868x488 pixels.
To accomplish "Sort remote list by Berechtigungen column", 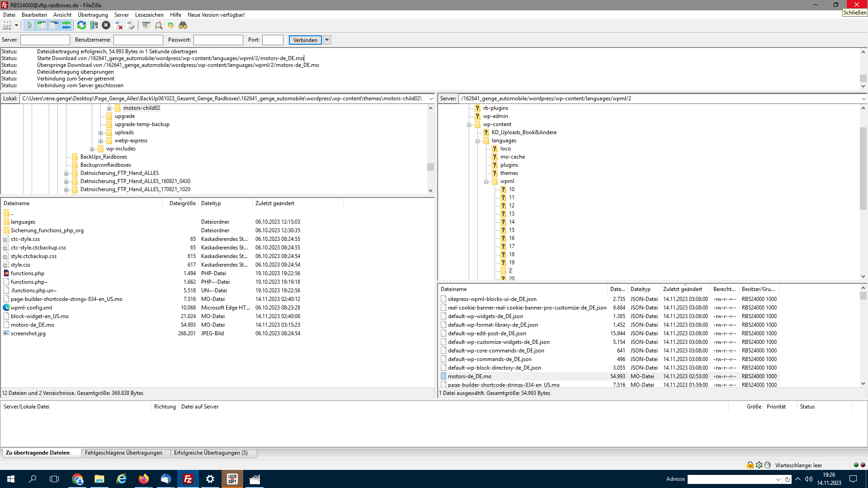I will [x=724, y=289].
